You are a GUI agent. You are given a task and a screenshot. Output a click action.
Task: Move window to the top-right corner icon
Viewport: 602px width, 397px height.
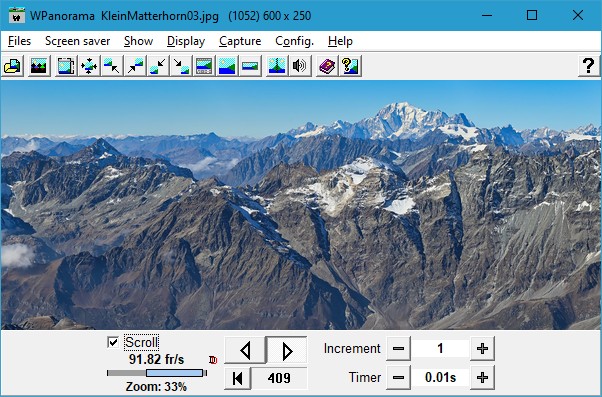pos(135,66)
